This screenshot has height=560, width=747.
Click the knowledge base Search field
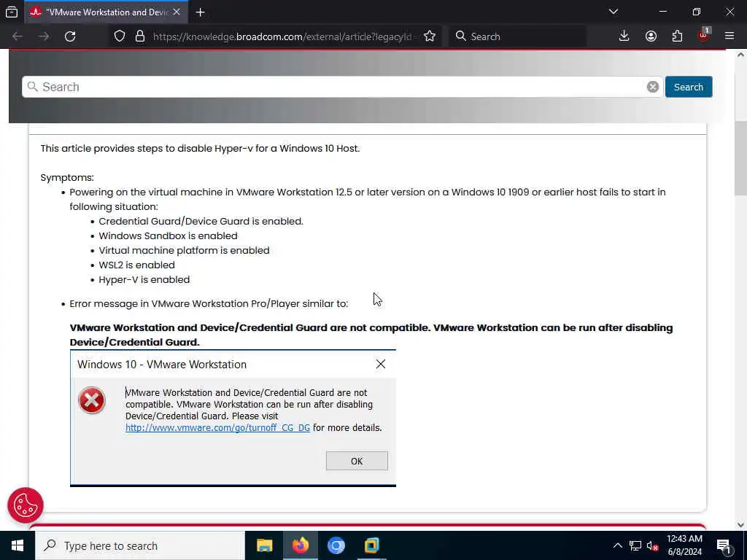coord(342,87)
